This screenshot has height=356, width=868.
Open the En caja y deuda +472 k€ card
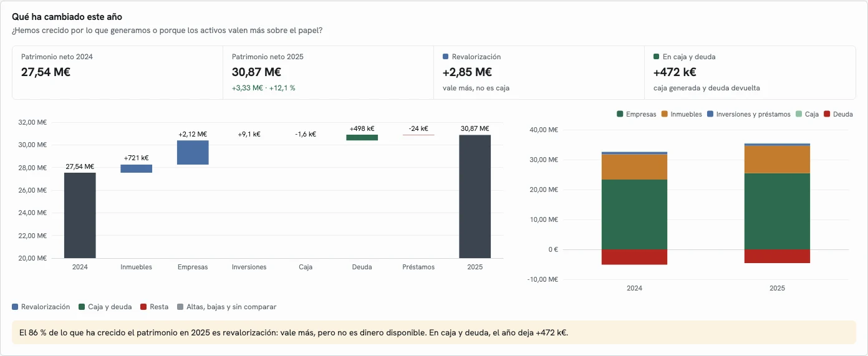tap(750, 72)
